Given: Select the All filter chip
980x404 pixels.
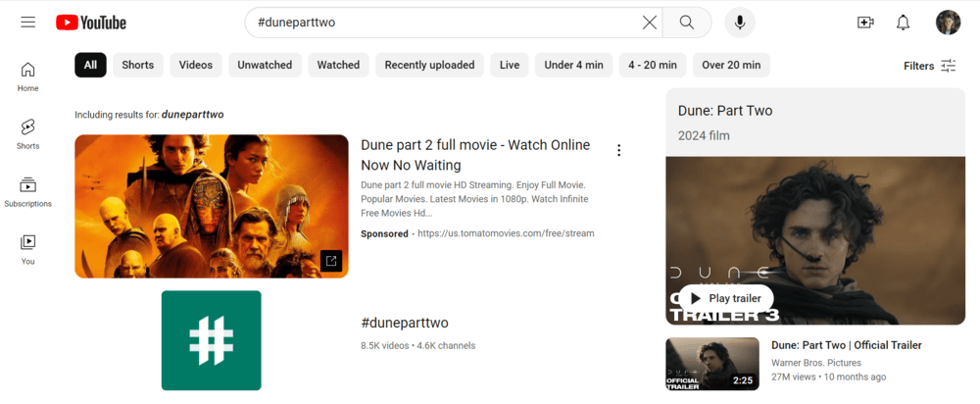Looking at the screenshot, I should click(x=90, y=65).
